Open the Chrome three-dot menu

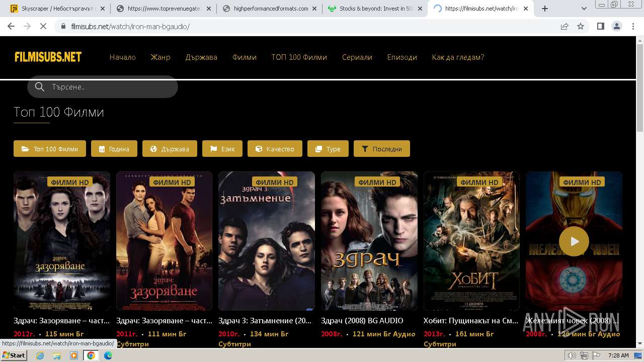pos(632,26)
